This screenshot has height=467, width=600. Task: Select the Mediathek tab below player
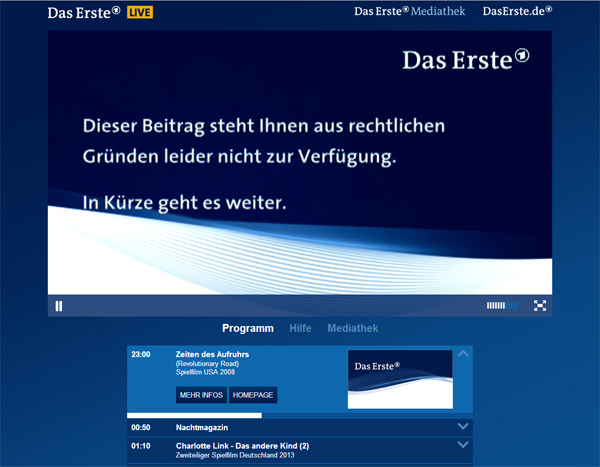(x=352, y=328)
